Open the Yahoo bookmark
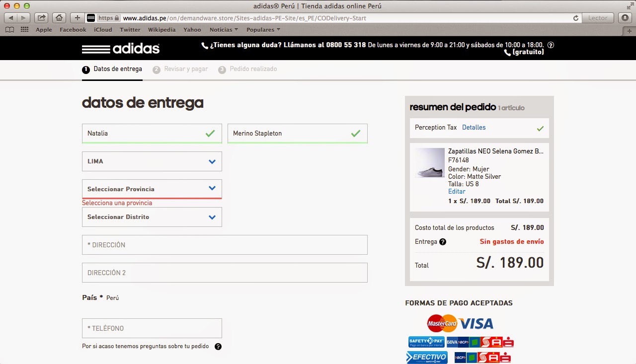The width and height of the screenshot is (636, 364). tap(192, 30)
